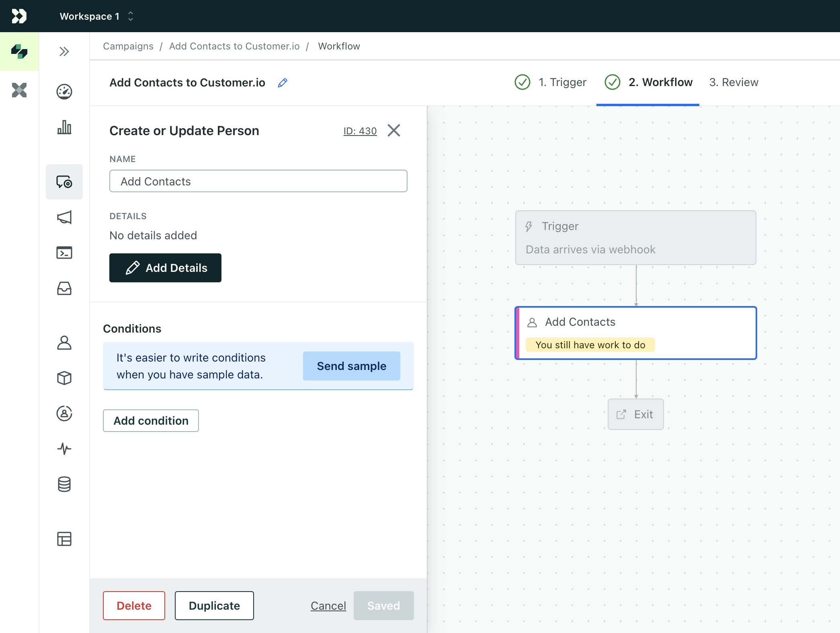
Task: Click the Conditions heading
Action: tap(132, 329)
